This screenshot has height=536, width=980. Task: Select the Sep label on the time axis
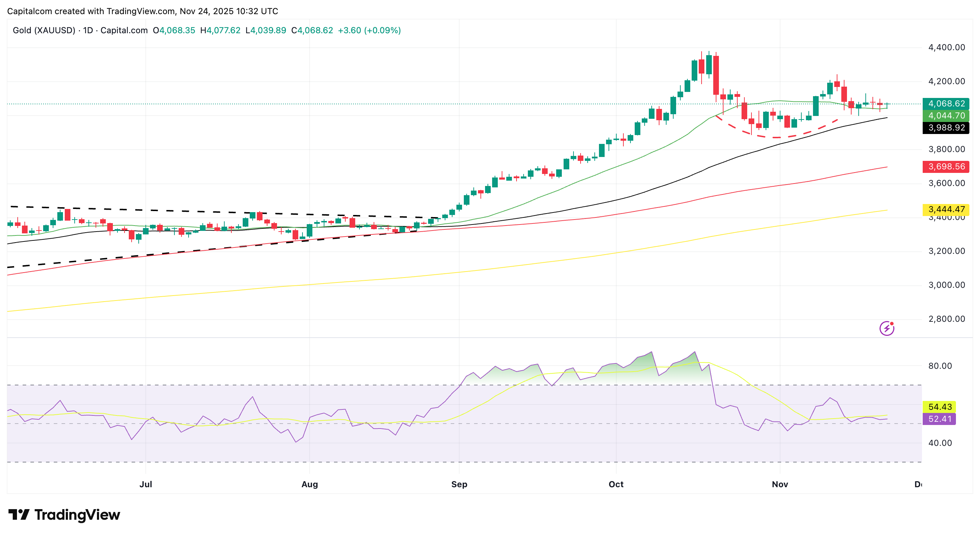(459, 484)
